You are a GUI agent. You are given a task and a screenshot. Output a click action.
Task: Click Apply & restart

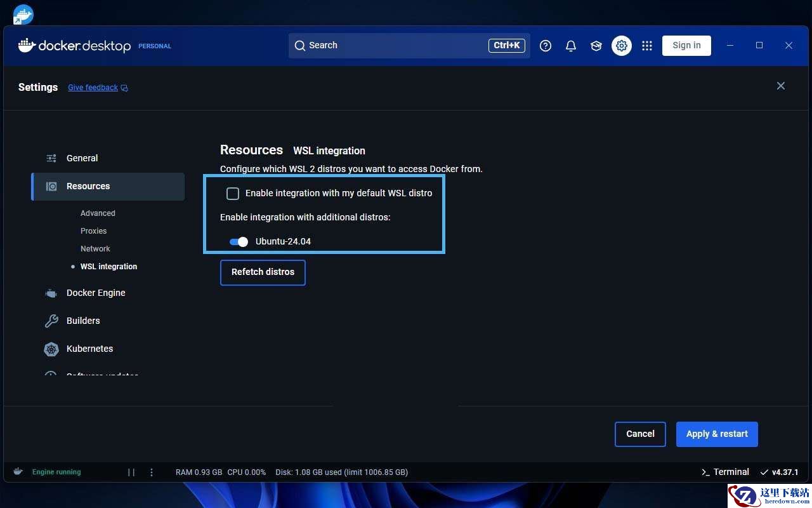[x=717, y=434]
